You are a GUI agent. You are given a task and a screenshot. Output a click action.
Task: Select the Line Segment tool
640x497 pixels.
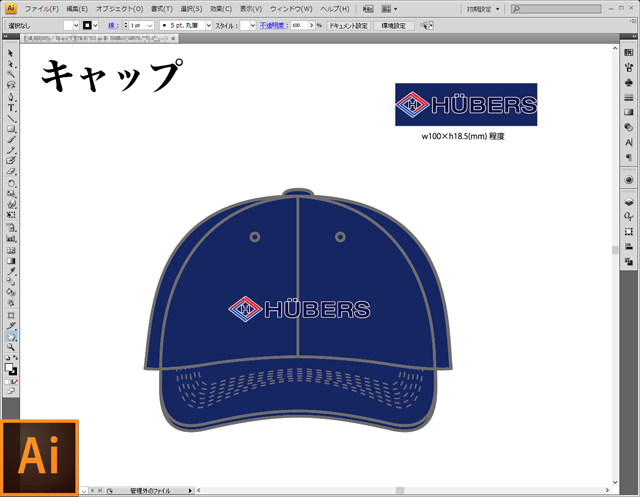pos(11,118)
